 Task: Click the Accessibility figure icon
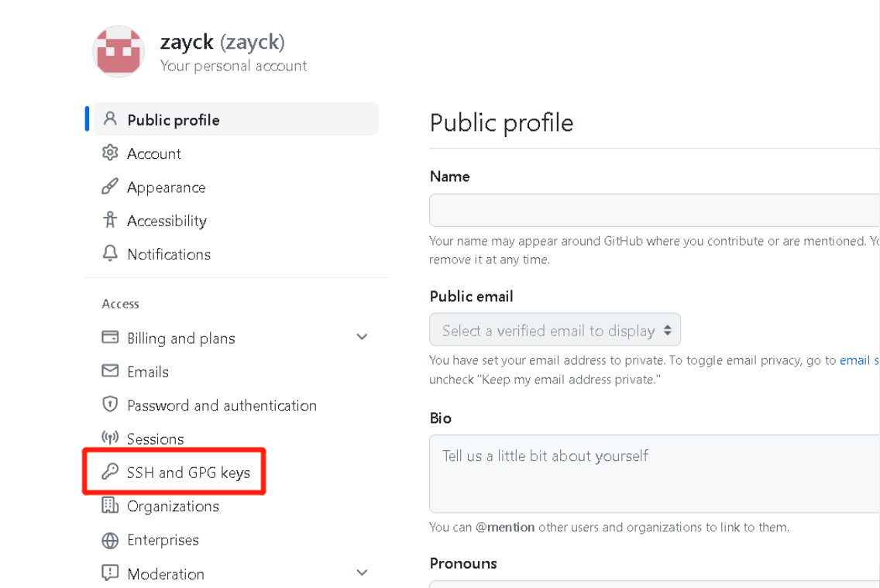click(x=110, y=220)
